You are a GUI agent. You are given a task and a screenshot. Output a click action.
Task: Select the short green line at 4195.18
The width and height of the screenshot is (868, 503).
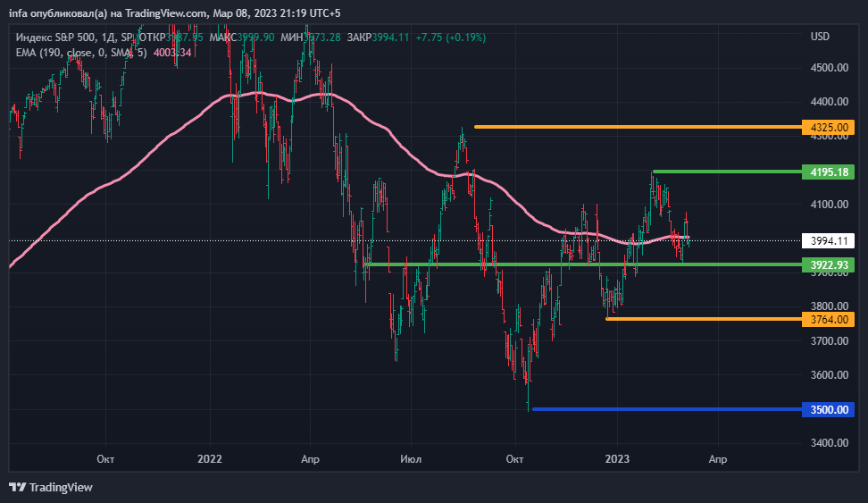(x=728, y=172)
